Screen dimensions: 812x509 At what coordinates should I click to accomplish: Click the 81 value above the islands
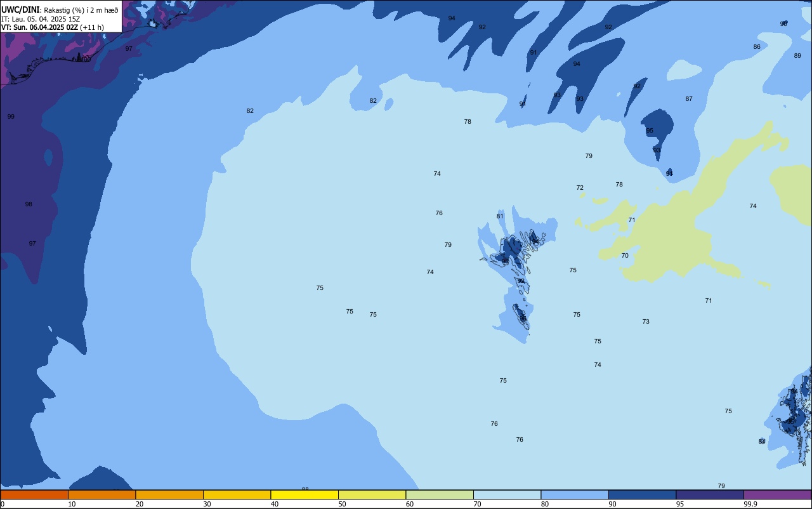[x=500, y=216]
